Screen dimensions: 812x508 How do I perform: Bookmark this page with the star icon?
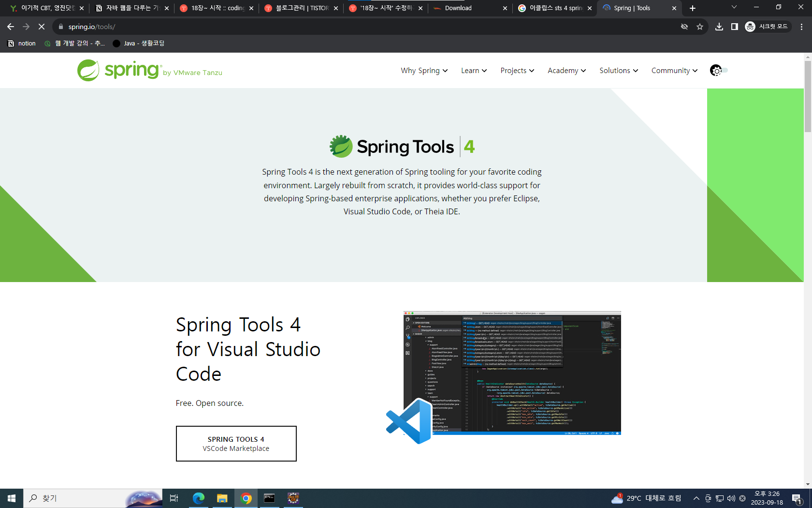(700, 27)
